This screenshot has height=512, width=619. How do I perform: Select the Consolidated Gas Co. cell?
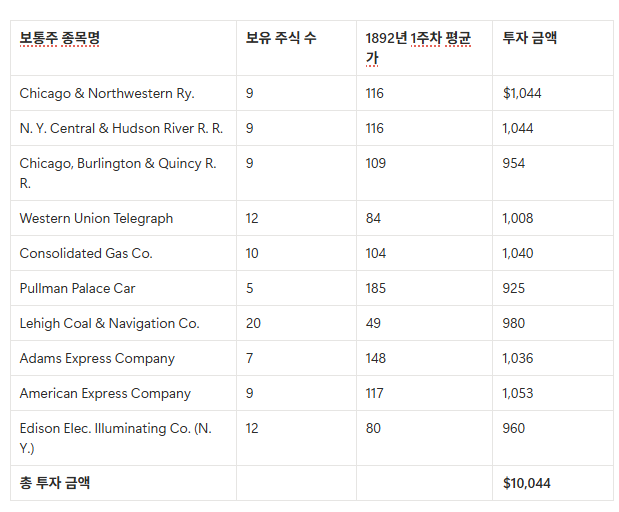(86, 253)
